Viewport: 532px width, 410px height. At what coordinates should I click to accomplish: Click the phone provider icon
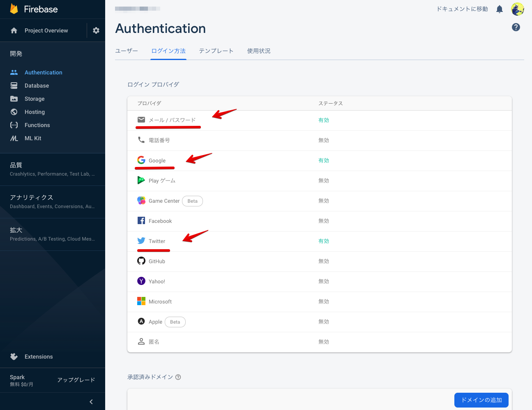141,140
